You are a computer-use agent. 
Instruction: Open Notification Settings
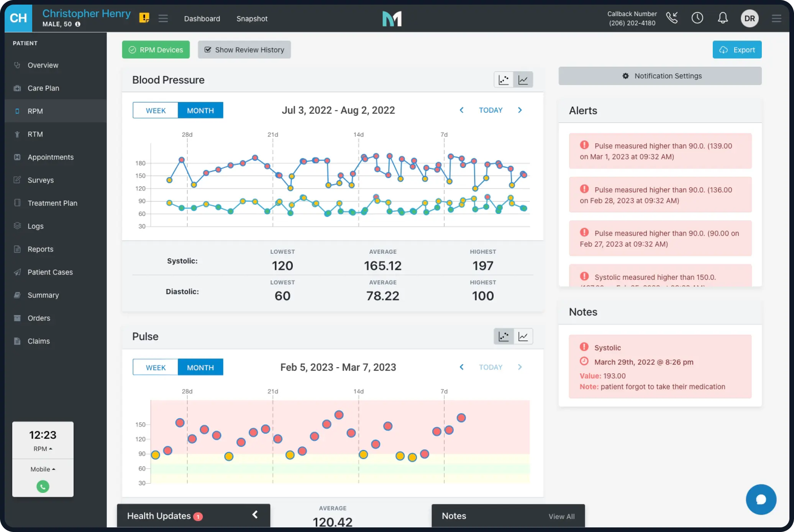coord(660,76)
